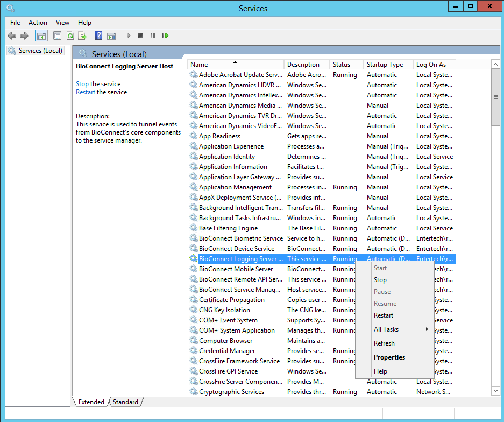Click the Export List toolbar icon
504x422 pixels.
point(82,36)
